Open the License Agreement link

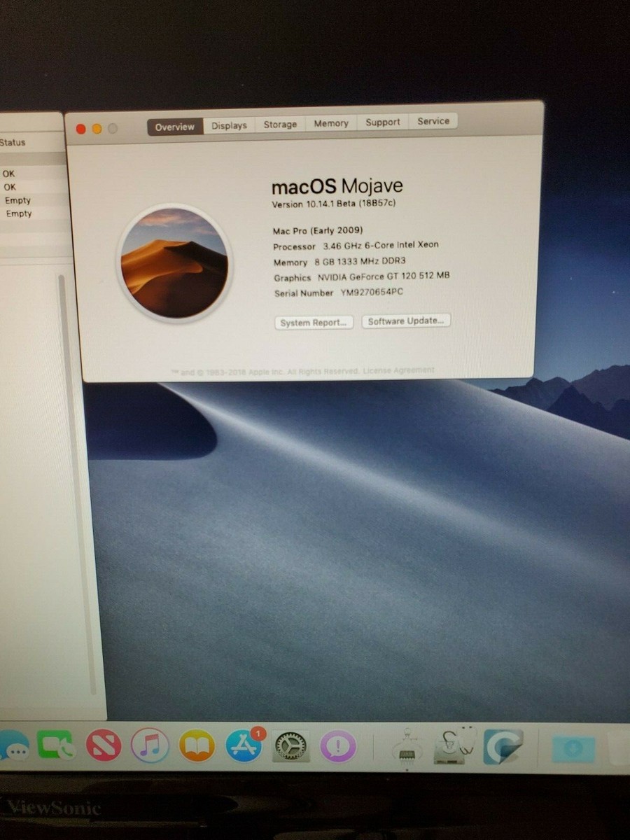tap(400, 370)
